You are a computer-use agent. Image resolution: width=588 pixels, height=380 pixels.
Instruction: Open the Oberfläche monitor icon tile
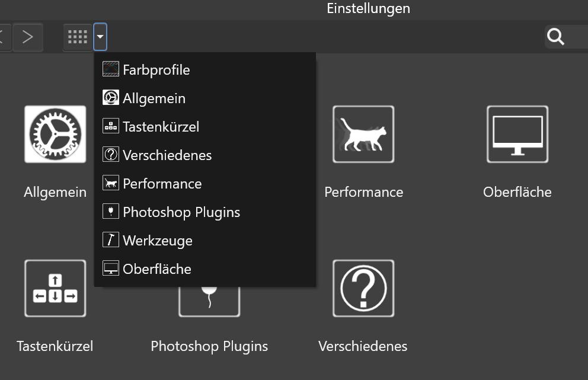(x=517, y=135)
